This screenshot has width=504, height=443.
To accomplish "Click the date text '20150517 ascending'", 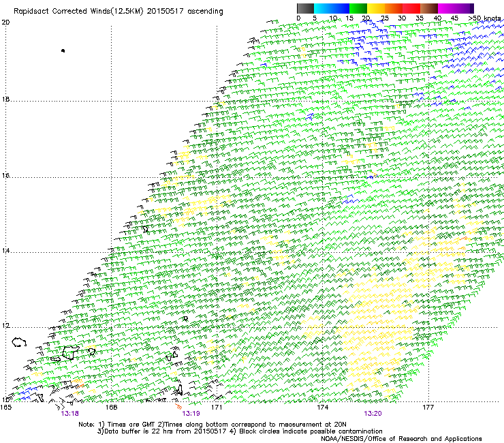I will click(185, 12).
